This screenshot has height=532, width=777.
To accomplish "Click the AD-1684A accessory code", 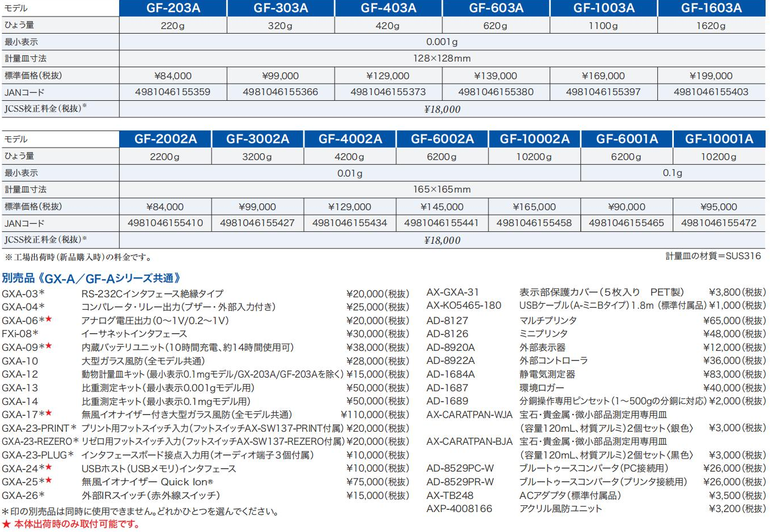I will coord(450,374).
